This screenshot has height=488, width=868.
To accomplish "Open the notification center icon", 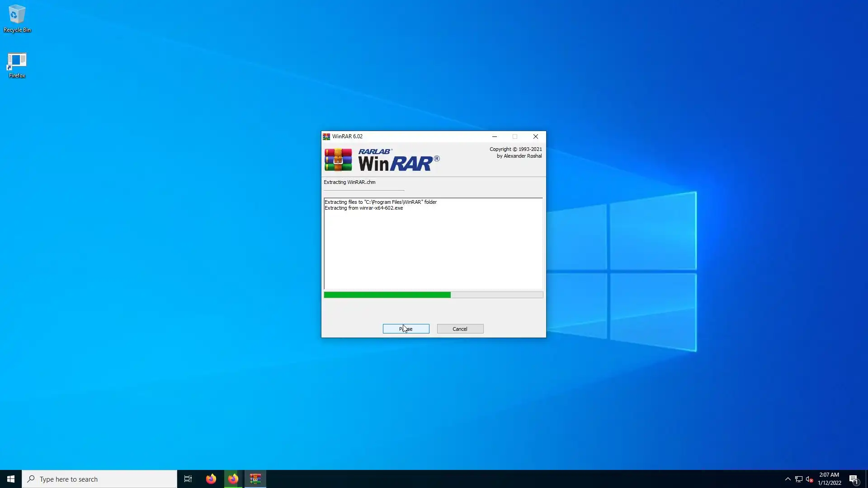I will 854,479.
